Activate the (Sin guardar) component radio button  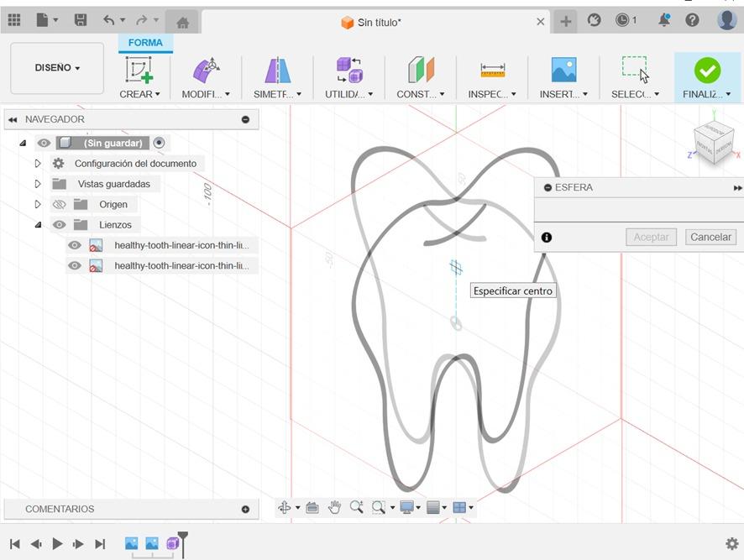[159, 143]
